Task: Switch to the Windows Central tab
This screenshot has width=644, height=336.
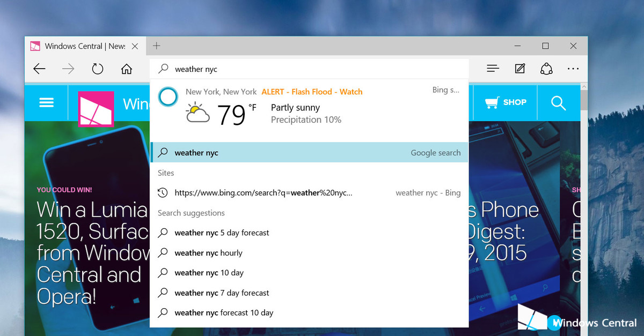Action: [85, 46]
